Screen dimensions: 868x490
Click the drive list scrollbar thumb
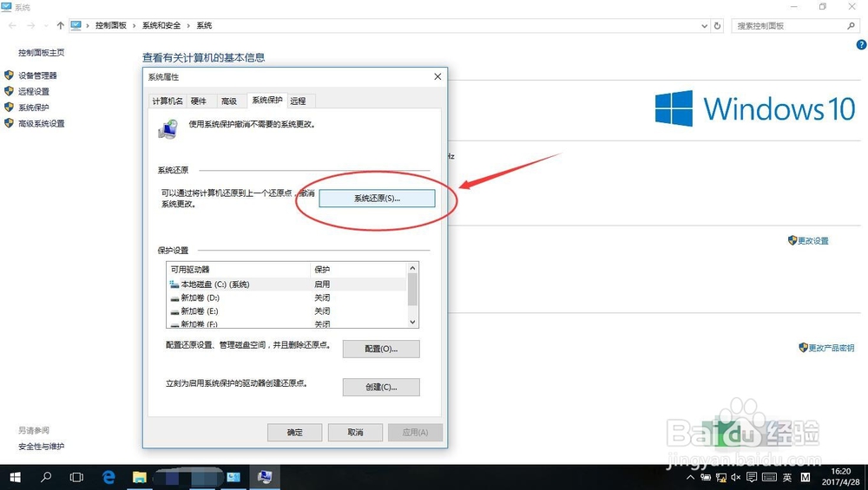[x=412, y=290]
